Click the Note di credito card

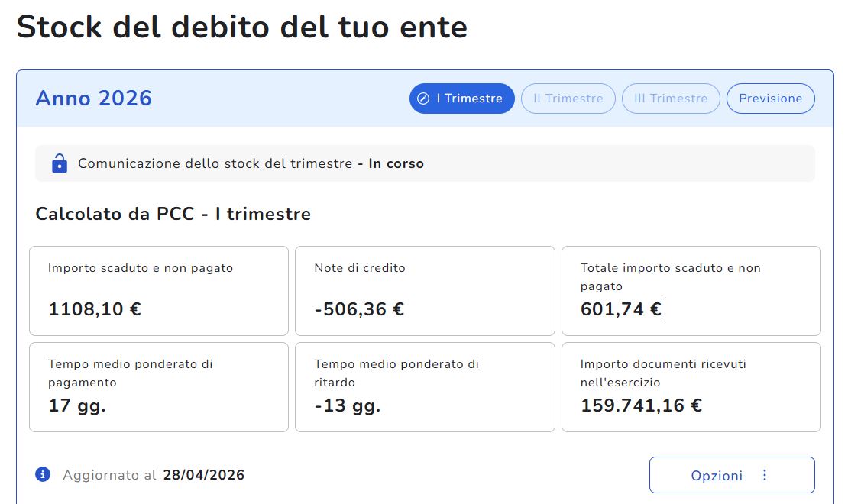pos(425,291)
